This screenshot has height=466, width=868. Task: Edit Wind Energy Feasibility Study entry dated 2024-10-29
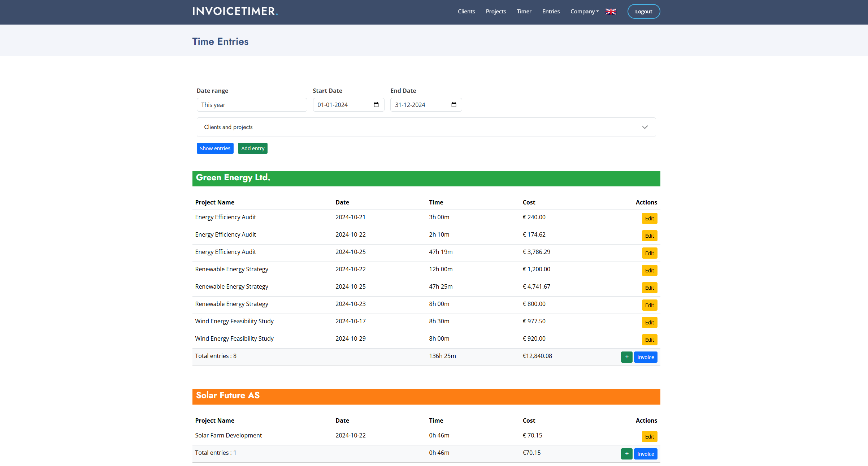(x=649, y=340)
